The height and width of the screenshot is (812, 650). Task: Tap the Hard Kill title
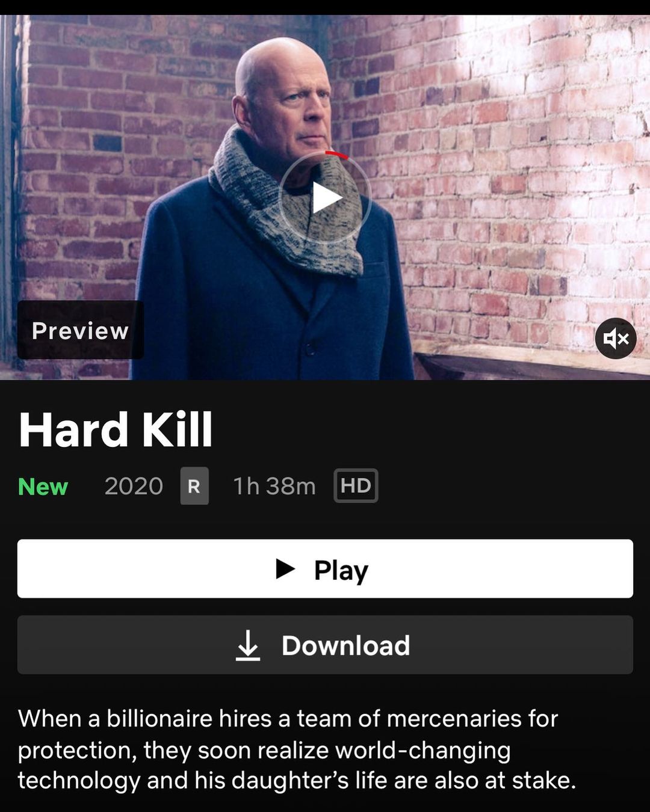pos(116,429)
